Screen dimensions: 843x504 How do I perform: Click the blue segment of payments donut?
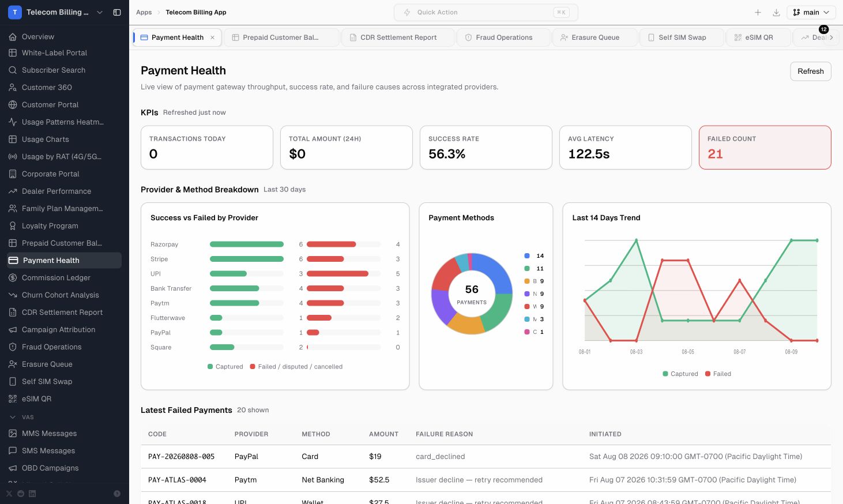tap(495, 271)
